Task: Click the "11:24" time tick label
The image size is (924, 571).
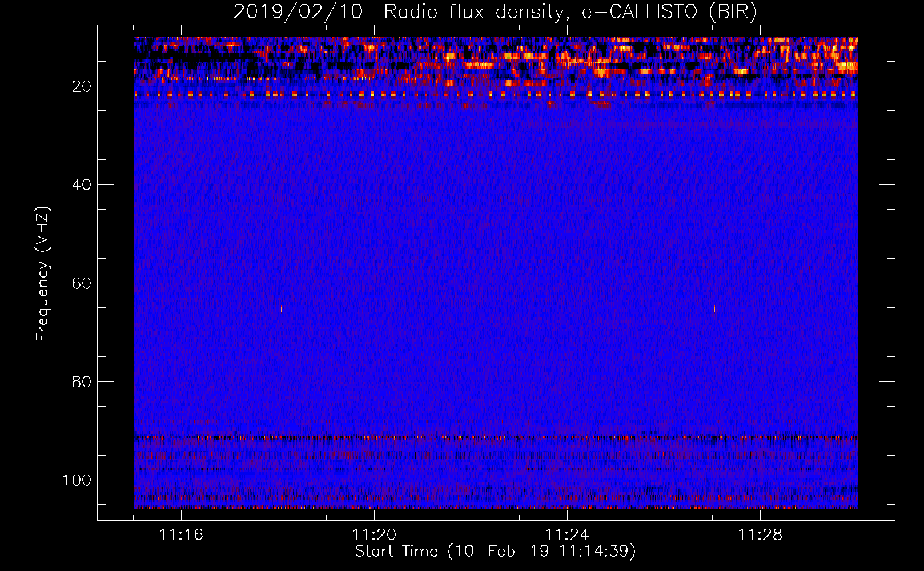Action: [567, 535]
